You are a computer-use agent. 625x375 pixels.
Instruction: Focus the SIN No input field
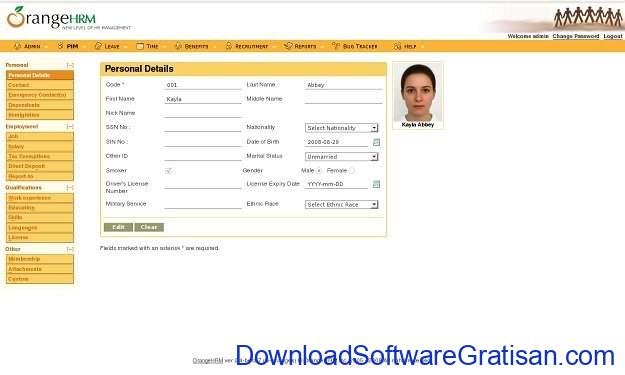pyautogui.click(x=203, y=142)
